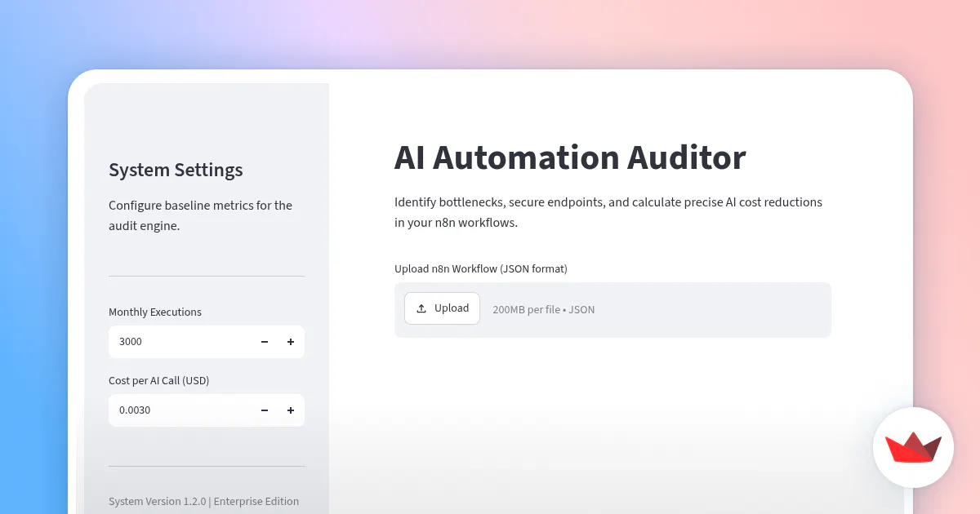
Task: Decrease Monthly Executions with minus button
Action: click(x=265, y=342)
